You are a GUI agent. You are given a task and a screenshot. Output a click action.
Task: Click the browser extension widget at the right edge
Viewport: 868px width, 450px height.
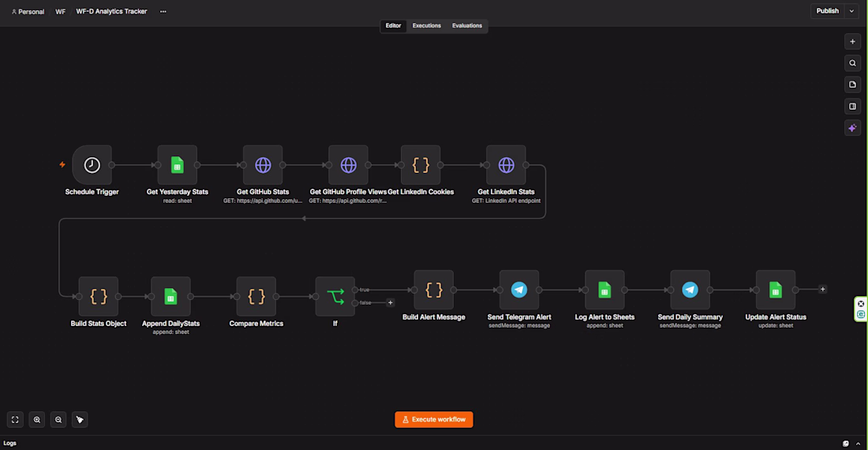point(861,309)
